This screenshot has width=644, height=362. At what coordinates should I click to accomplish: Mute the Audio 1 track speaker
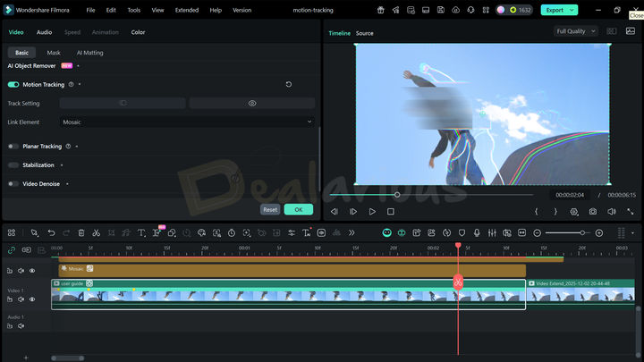[x=21, y=326]
